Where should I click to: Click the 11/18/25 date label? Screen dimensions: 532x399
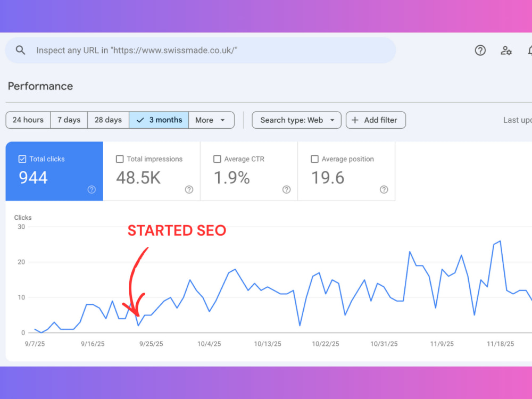[x=500, y=344]
